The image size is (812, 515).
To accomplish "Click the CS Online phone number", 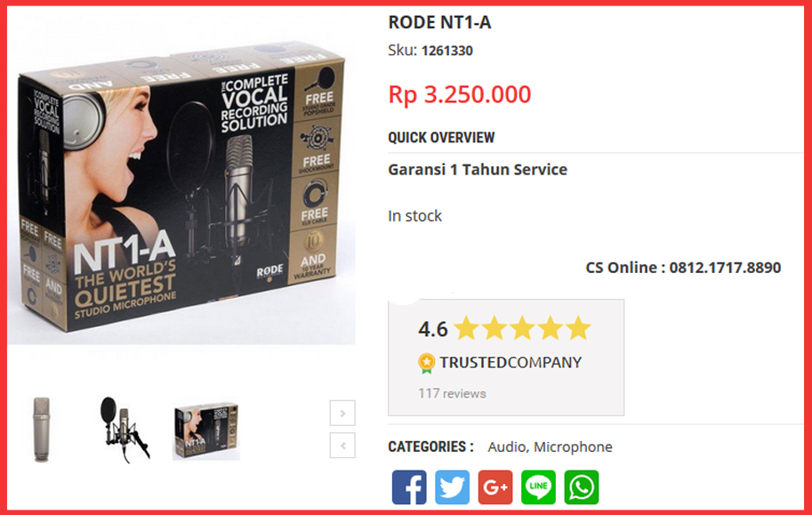I will pos(725,268).
